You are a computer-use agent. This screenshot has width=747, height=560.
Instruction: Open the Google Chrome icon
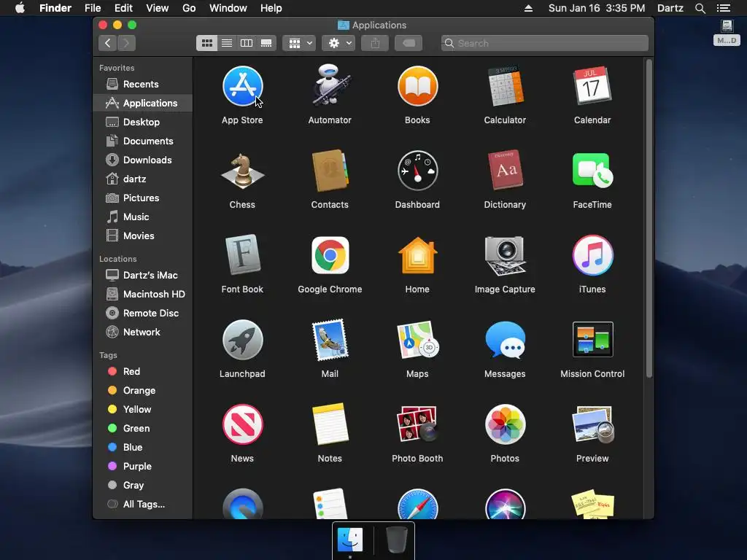point(330,255)
